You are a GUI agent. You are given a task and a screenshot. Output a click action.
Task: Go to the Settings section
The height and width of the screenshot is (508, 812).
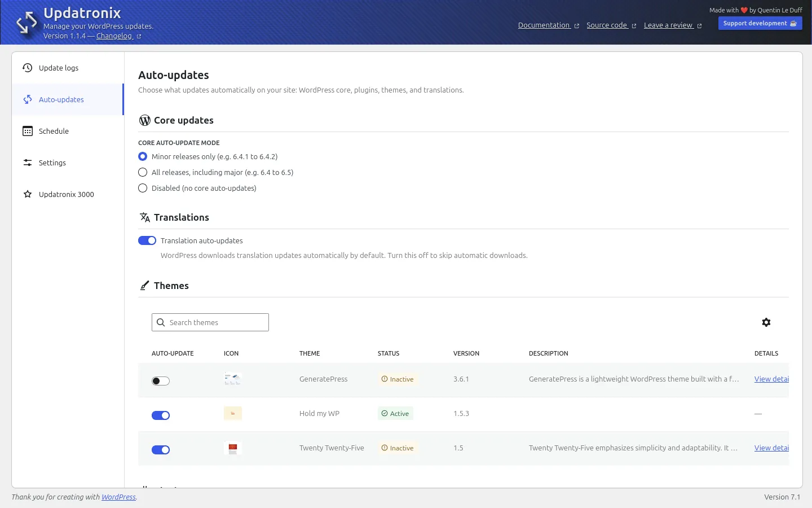click(x=68, y=163)
